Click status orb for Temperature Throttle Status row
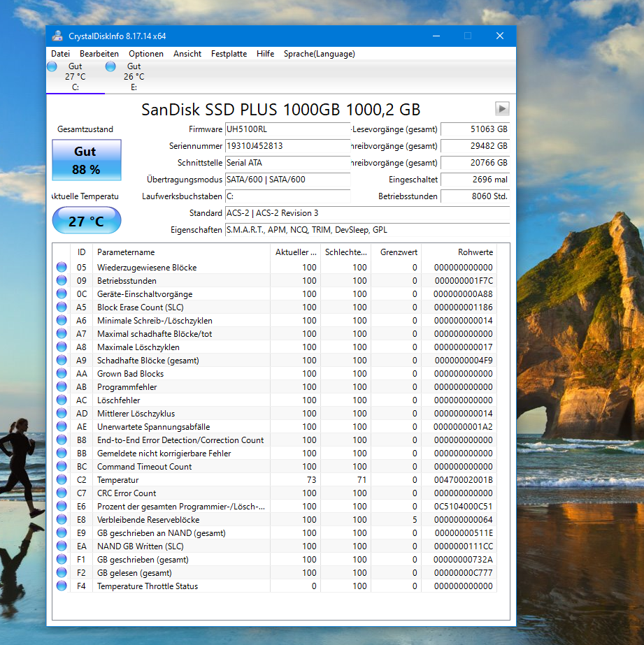 coord(62,586)
